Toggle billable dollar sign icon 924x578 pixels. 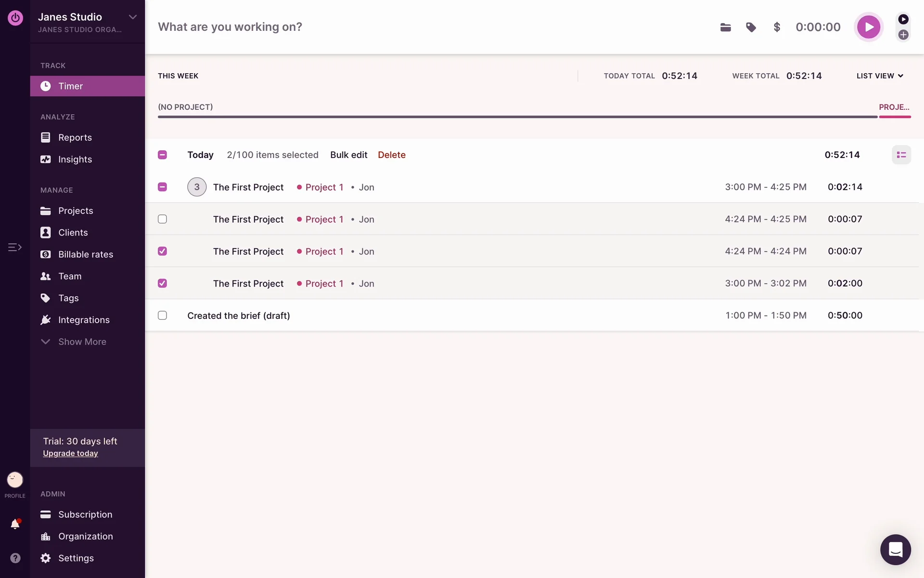pos(777,27)
